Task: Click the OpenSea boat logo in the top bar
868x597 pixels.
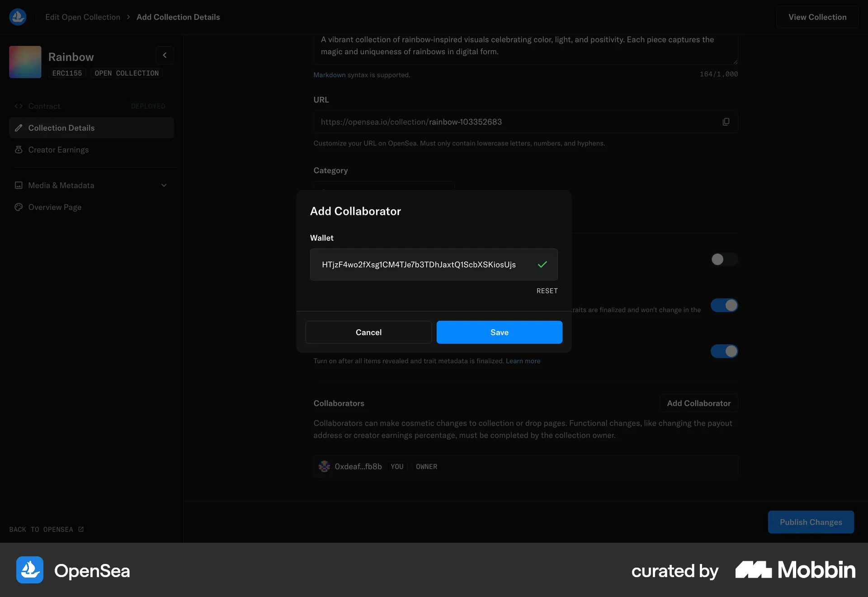Action: click(17, 17)
